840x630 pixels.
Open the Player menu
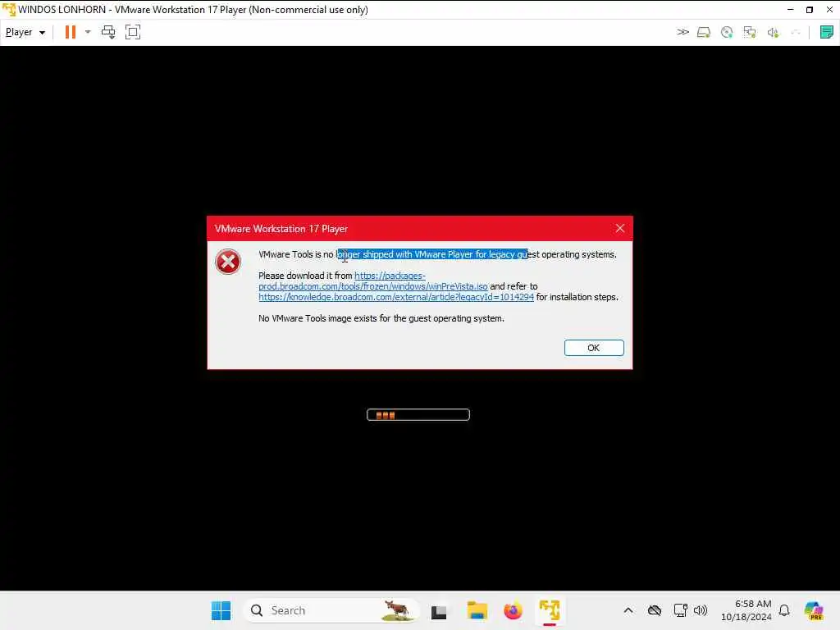tap(25, 32)
